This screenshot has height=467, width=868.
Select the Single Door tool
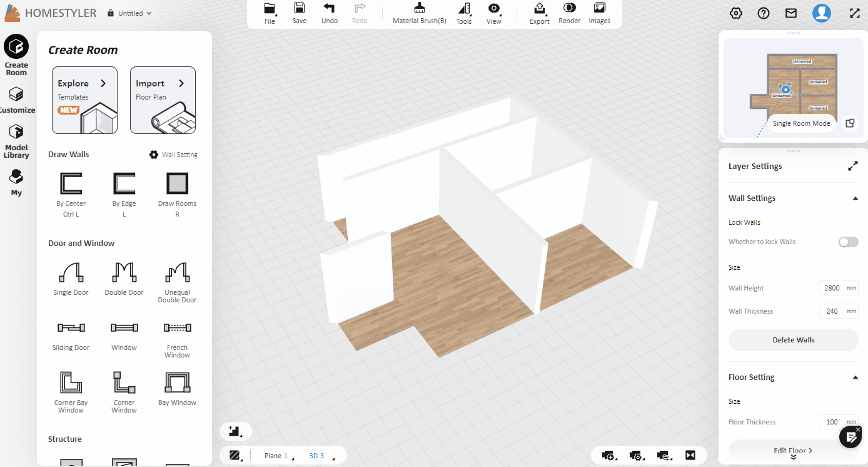(x=71, y=279)
